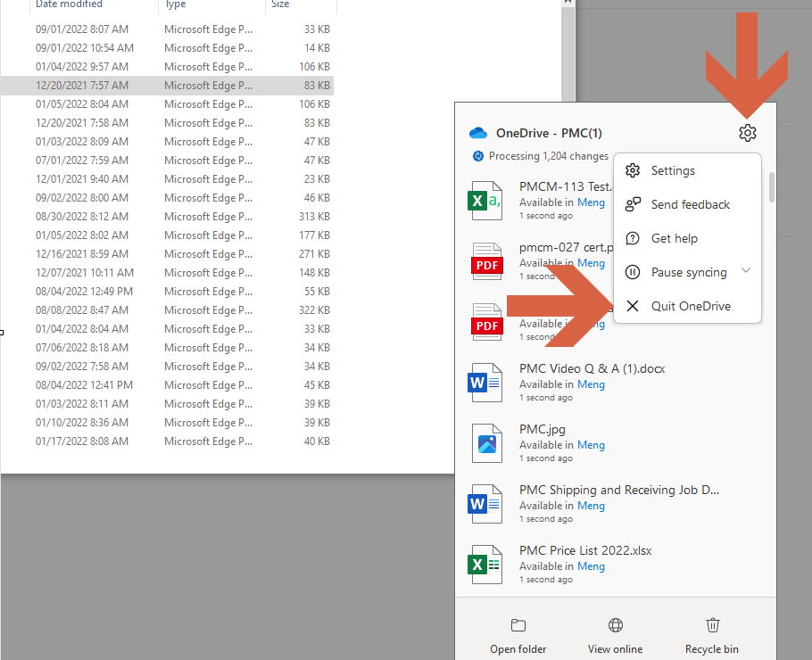Click the PMC Video Q & A Word icon

tap(485, 383)
